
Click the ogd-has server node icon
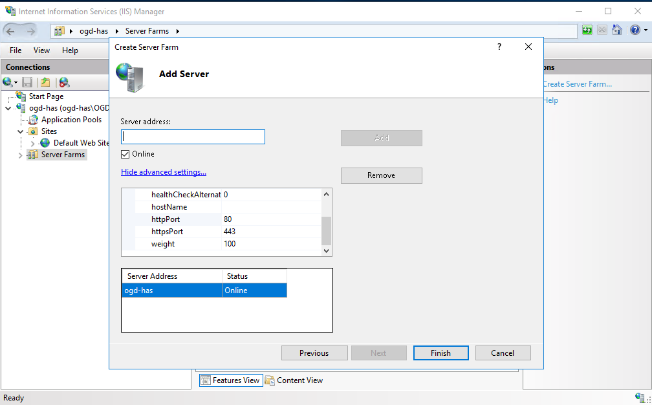(21, 108)
